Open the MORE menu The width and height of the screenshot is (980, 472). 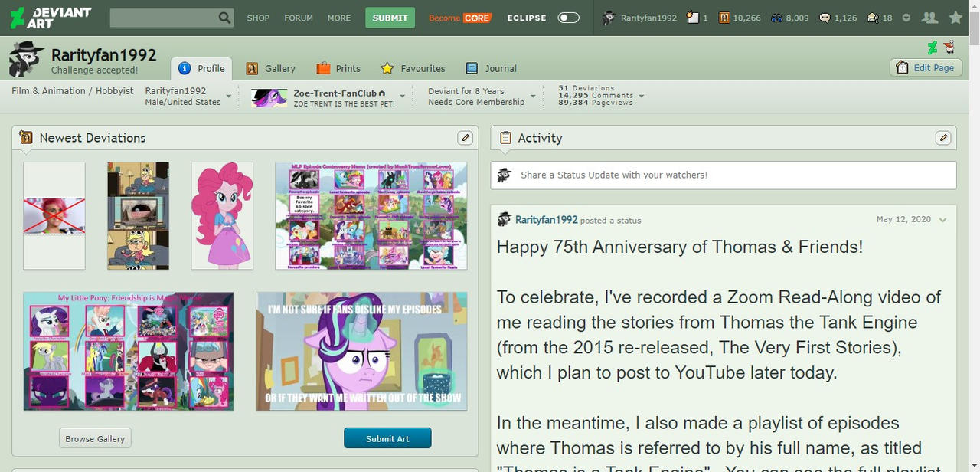pyautogui.click(x=339, y=18)
